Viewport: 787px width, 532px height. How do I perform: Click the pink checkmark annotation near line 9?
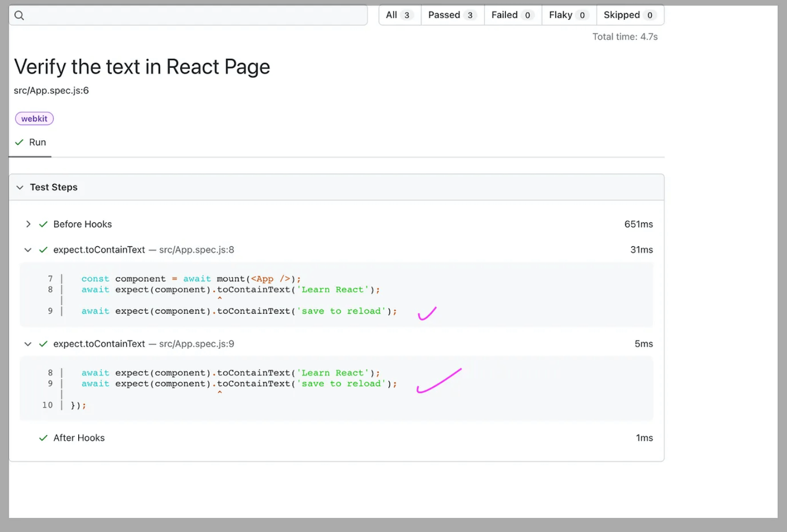(x=427, y=313)
